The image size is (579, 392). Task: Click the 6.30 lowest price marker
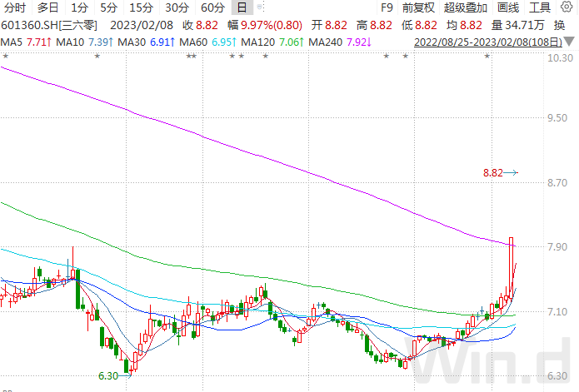point(115,376)
